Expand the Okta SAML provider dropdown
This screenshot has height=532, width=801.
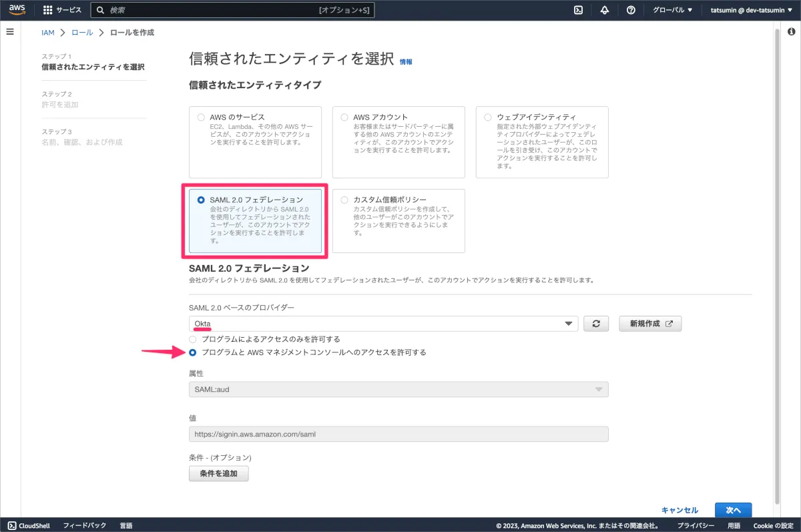point(383,324)
